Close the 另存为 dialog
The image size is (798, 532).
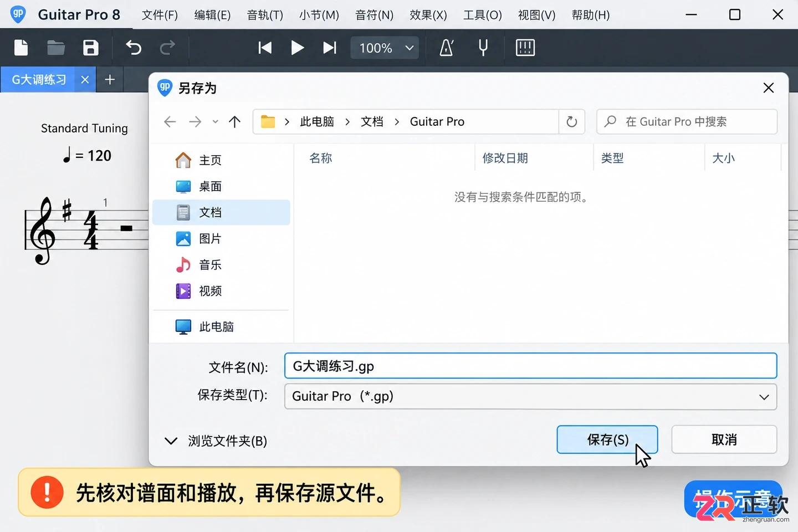click(769, 88)
